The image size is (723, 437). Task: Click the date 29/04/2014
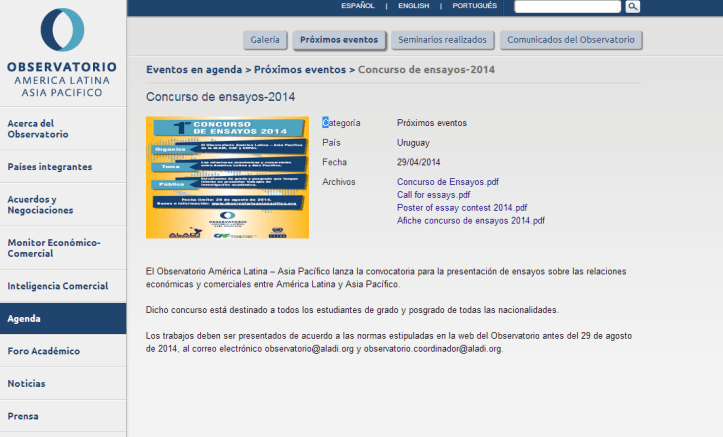419,162
